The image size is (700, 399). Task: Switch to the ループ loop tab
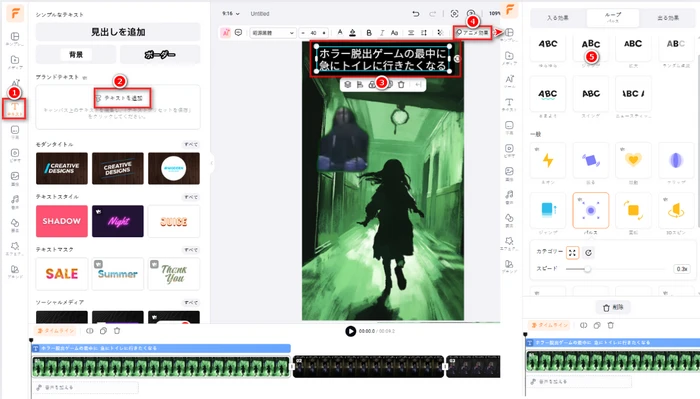coord(612,18)
